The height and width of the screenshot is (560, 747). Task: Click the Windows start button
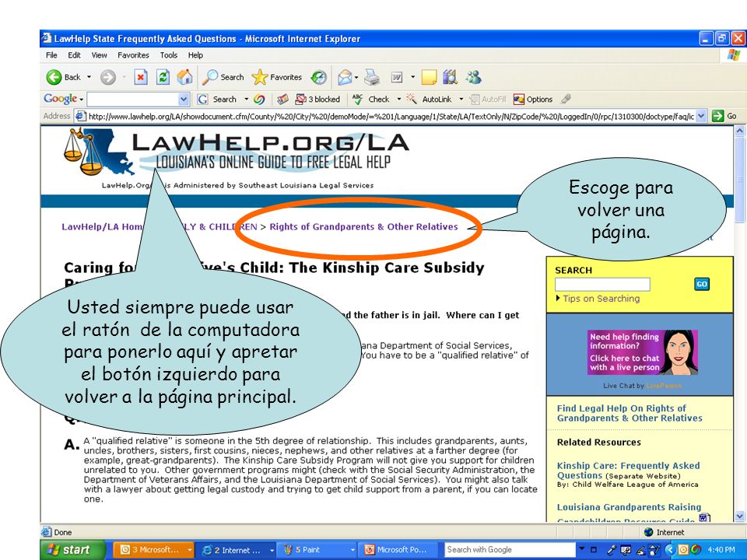(73, 550)
